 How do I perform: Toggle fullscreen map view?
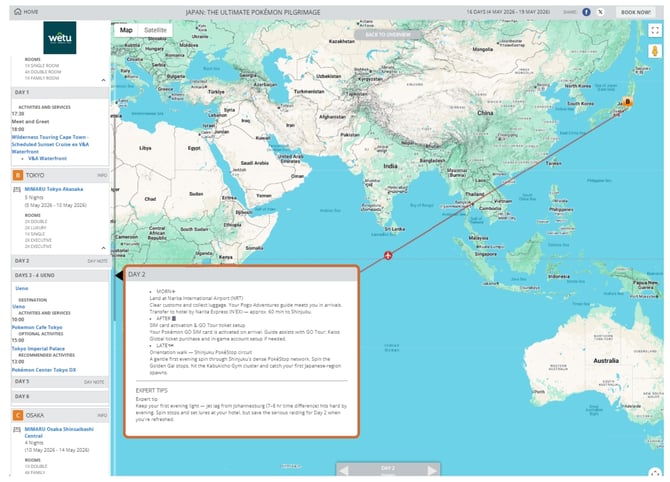click(x=655, y=30)
